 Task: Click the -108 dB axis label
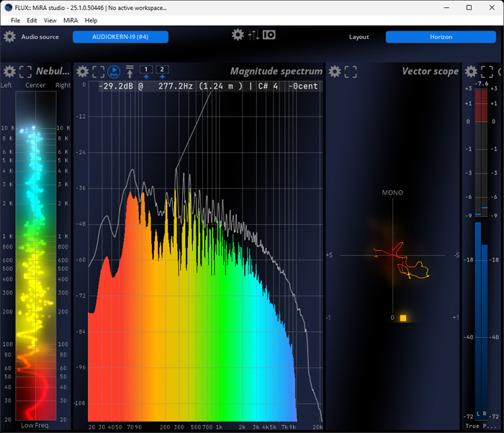[80, 403]
